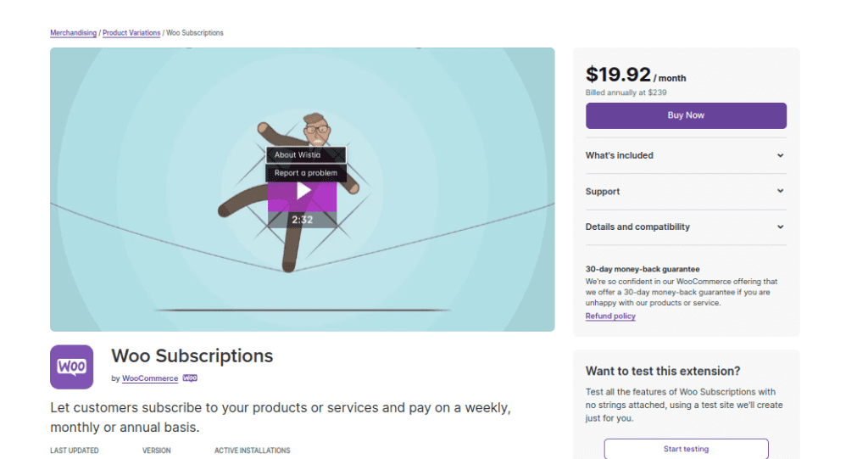Image resolution: width=868 pixels, height=459 pixels.
Task: Open the WooCommerce author link
Action: point(150,378)
